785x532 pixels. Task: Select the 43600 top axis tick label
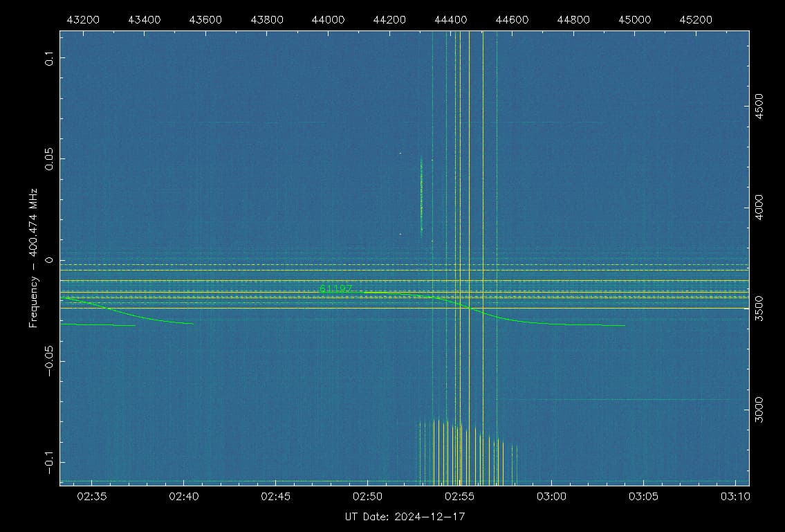pyautogui.click(x=206, y=19)
